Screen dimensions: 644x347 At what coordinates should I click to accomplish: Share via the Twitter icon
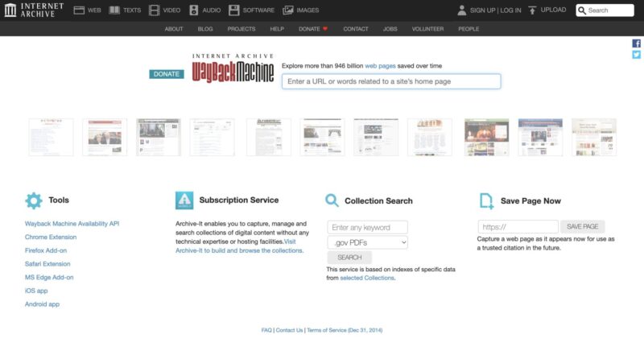tap(637, 55)
